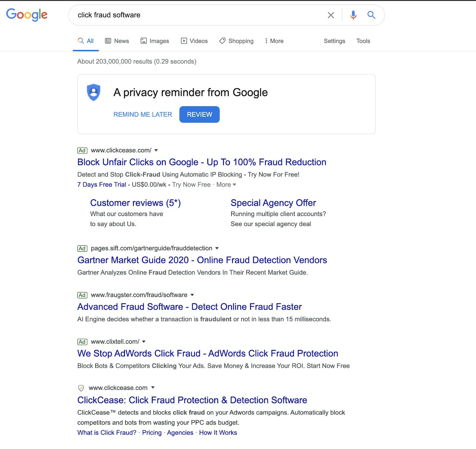
Task: Open the Videos tab
Action: (x=194, y=41)
